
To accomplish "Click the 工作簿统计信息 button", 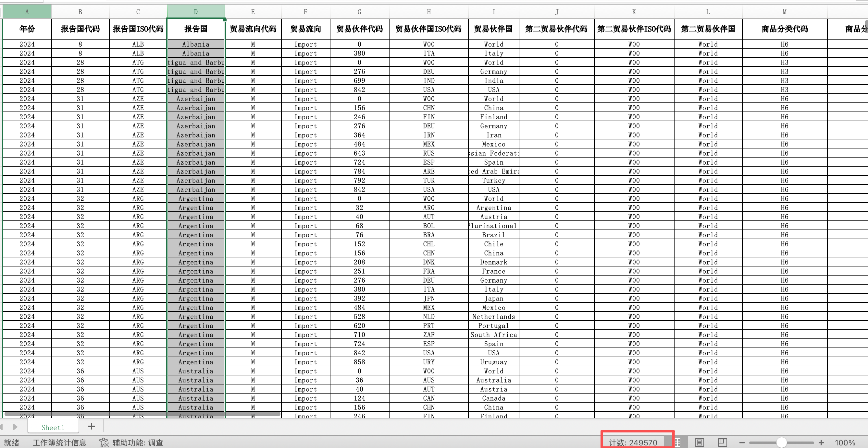I will pyautogui.click(x=59, y=442).
